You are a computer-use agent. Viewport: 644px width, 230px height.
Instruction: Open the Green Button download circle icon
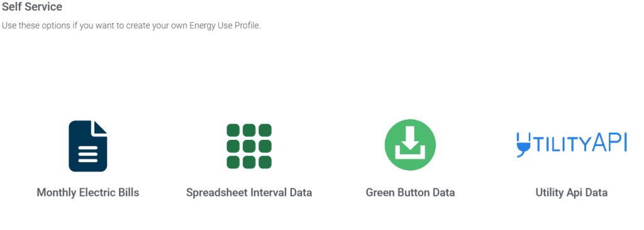click(x=410, y=145)
